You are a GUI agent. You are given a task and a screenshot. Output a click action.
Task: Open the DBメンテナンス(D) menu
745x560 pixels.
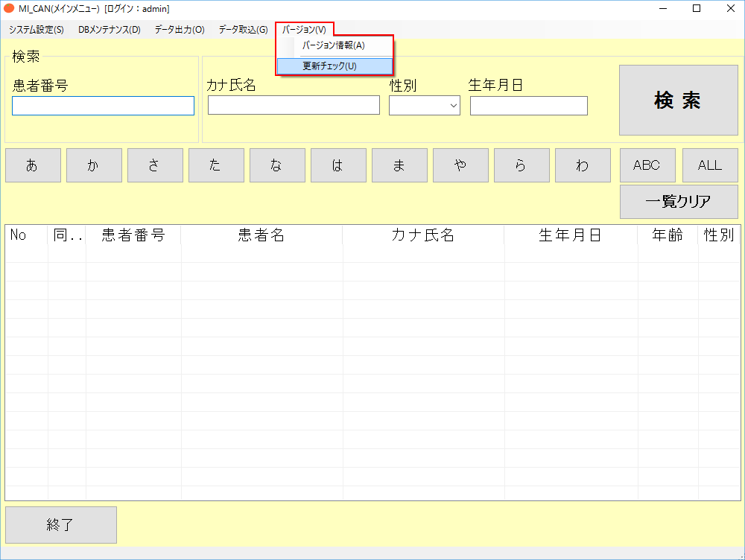pyautogui.click(x=109, y=30)
